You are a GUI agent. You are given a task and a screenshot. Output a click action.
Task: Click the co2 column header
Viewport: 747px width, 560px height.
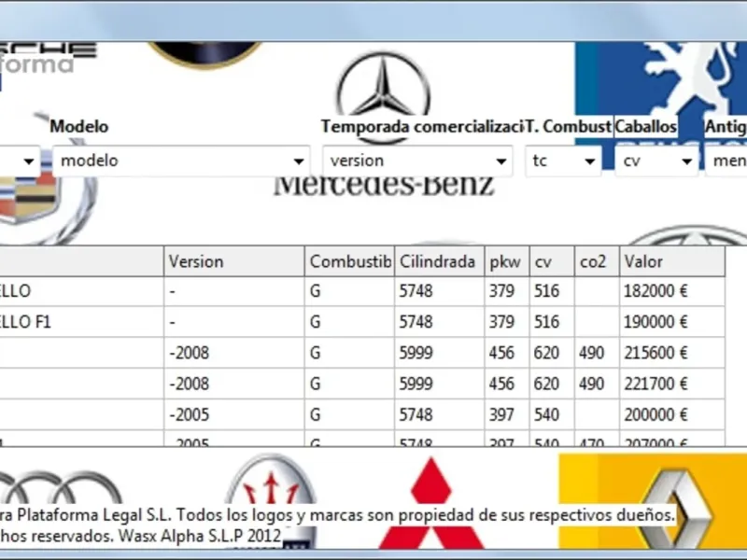(x=597, y=261)
